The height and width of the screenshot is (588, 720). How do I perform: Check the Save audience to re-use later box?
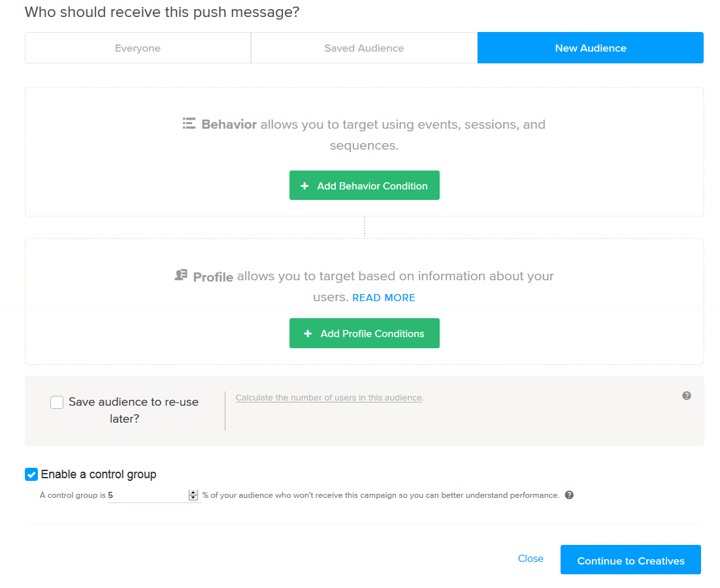click(x=57, y=402)
